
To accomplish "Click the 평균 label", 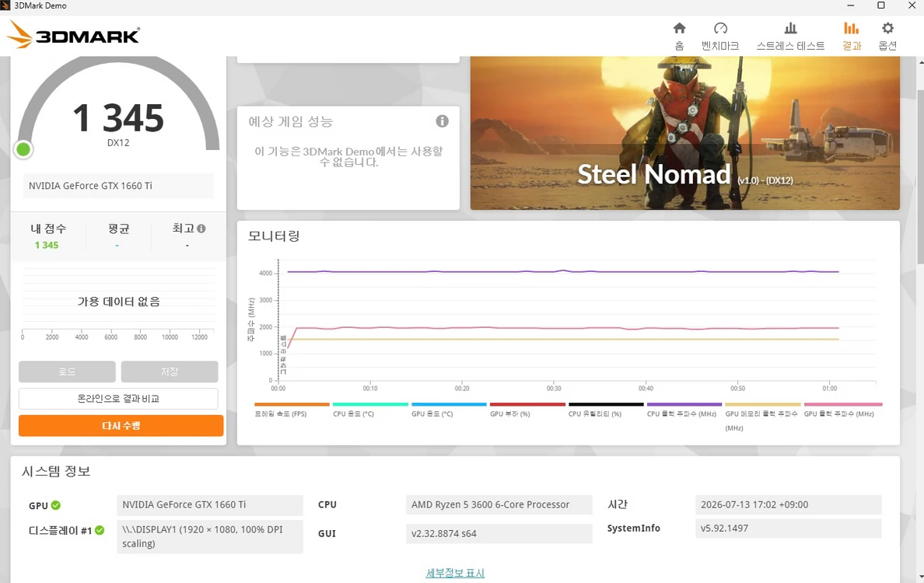I will coord(118,229).
